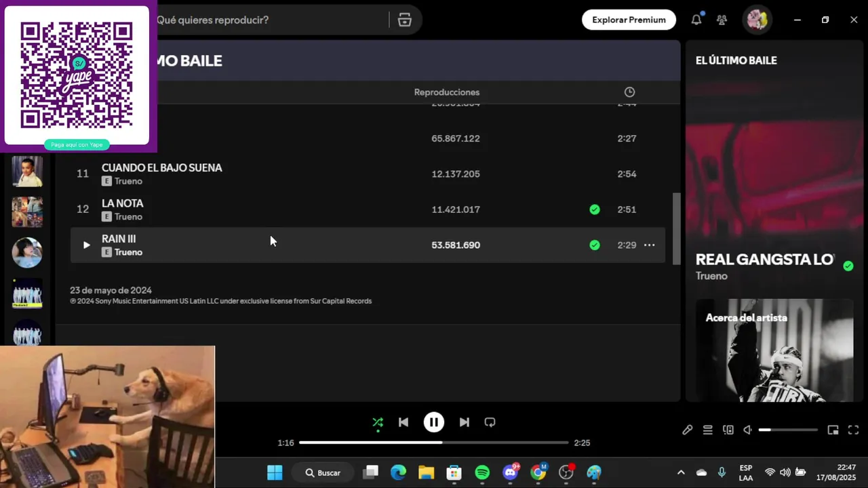Open the second playlist thumbnail in the library sidebar

[27, 212]
